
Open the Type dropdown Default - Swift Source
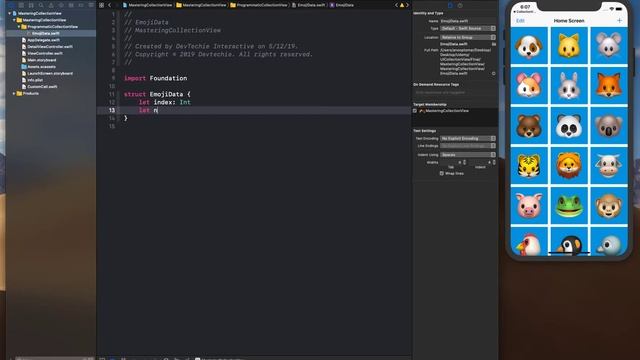coord(468,29)
